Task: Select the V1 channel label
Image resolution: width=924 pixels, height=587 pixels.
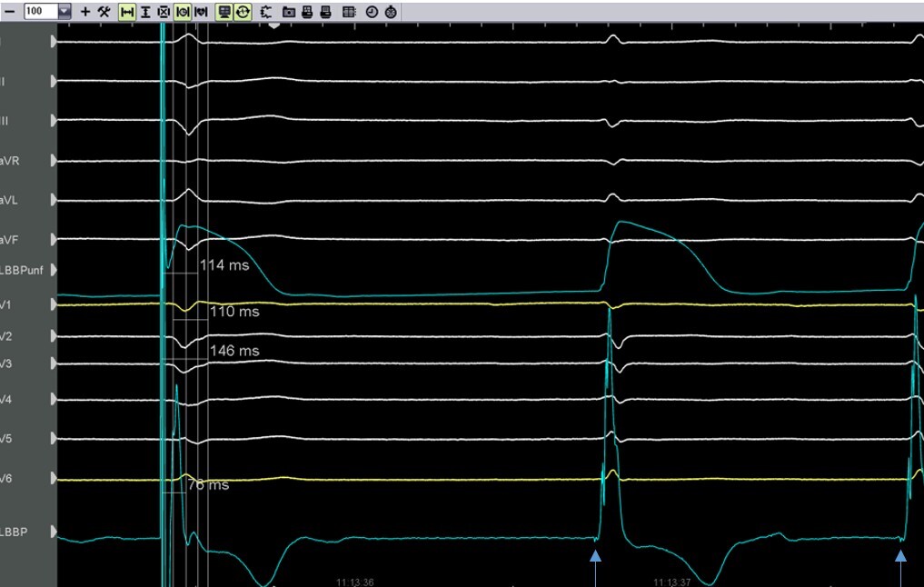Action: (x=5, y=305)
